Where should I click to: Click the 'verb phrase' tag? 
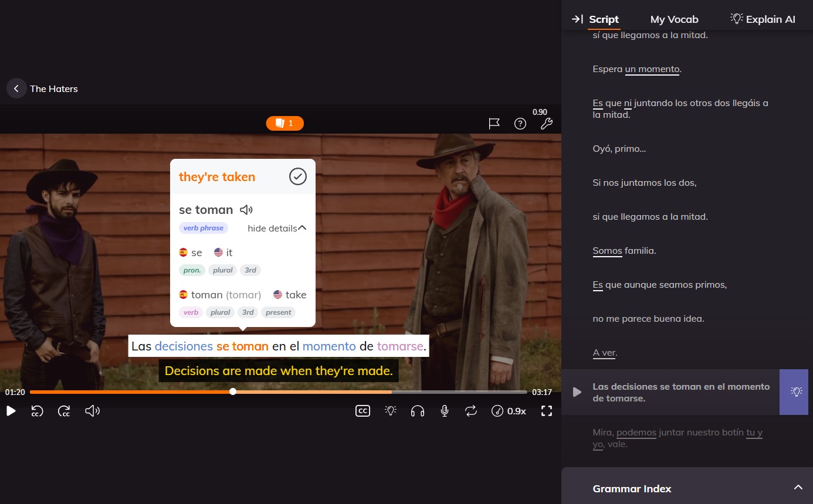[x=204, y=228]
